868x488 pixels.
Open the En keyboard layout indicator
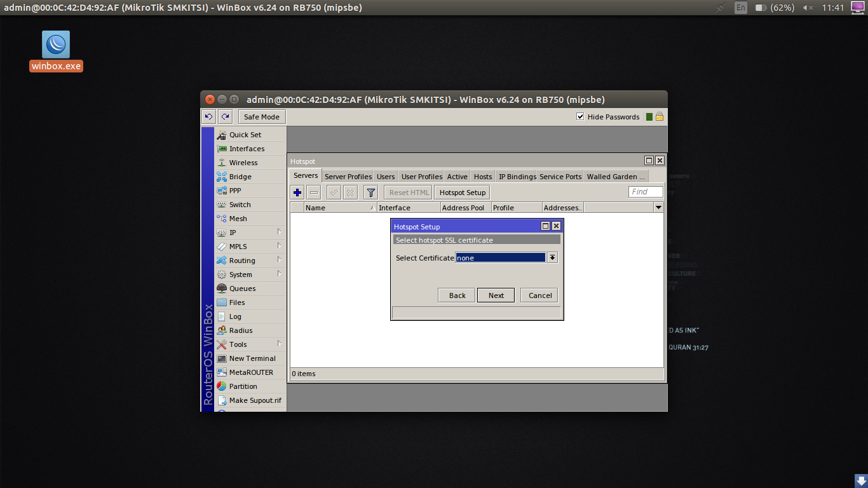point(741,8)
